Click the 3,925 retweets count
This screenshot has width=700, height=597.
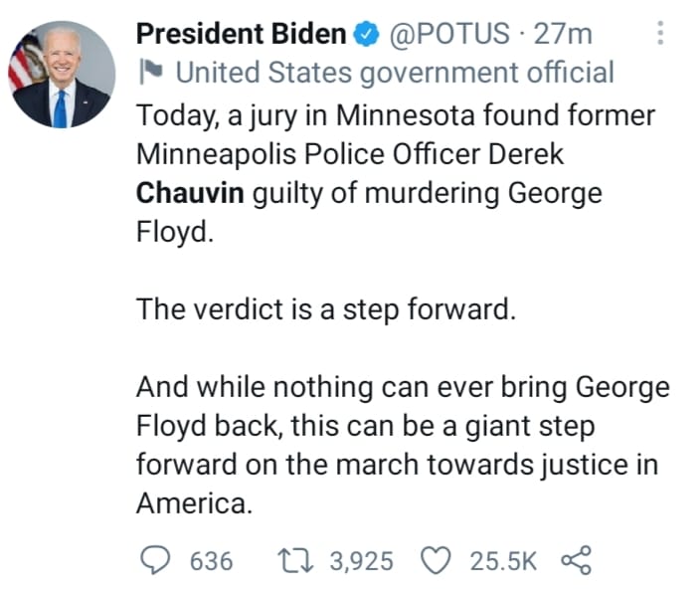coord(362,561)
